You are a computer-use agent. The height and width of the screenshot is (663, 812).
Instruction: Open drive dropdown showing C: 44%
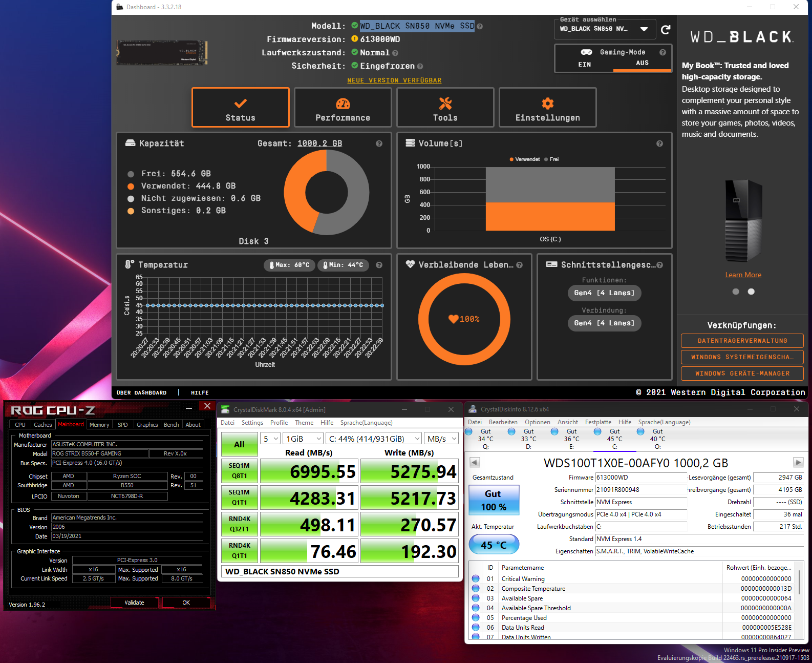[374, 439]
